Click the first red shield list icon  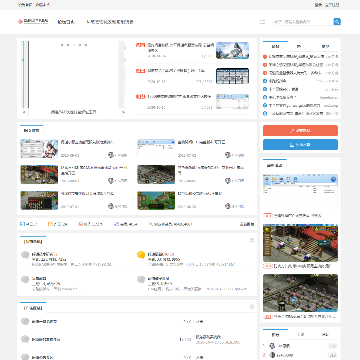point(265,57)
